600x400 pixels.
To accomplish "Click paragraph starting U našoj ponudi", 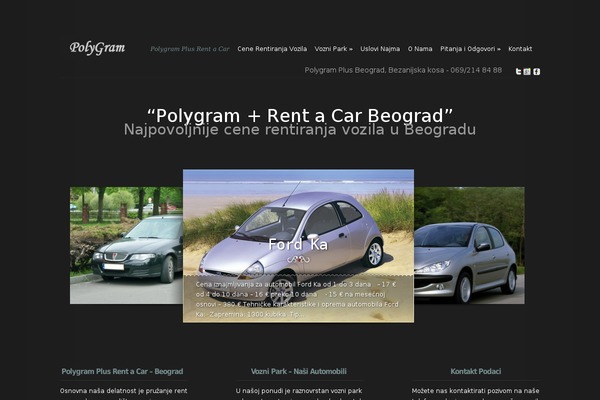I will [x=299, y=393].
